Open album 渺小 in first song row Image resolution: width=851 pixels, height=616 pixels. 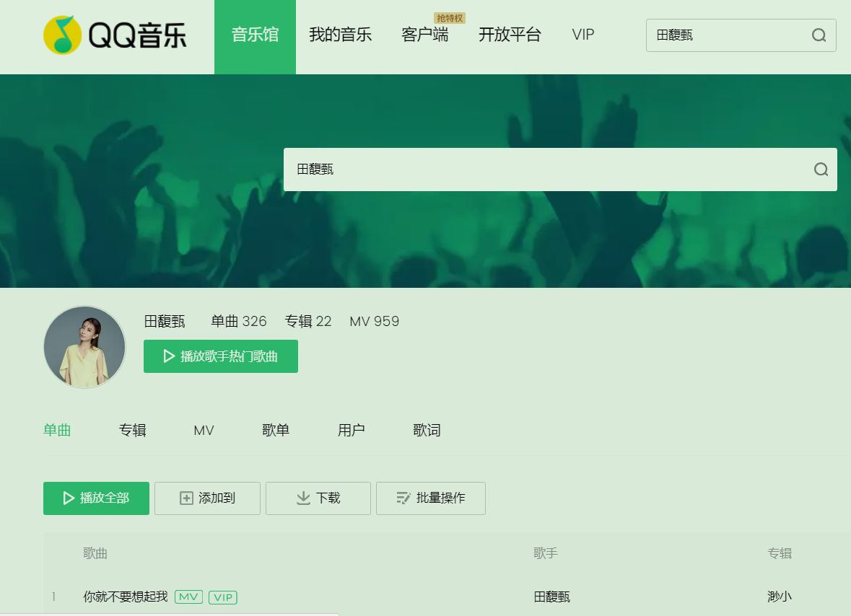tap(780, 597)
